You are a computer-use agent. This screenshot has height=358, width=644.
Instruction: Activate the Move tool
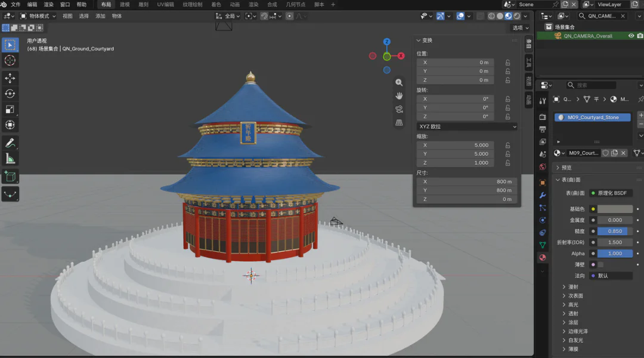click(10, 78)
